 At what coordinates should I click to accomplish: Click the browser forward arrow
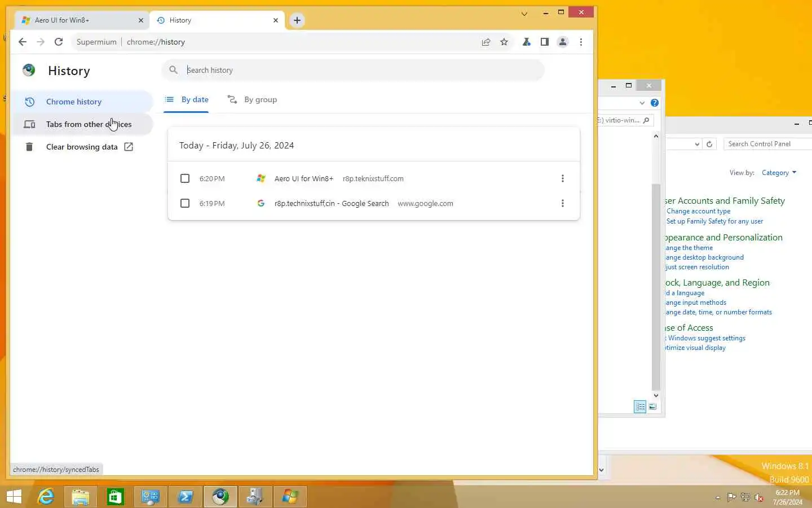41,42
